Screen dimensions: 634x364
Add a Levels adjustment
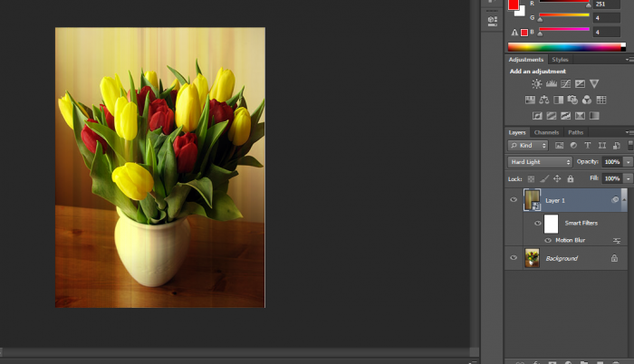[x=551, y=84]
